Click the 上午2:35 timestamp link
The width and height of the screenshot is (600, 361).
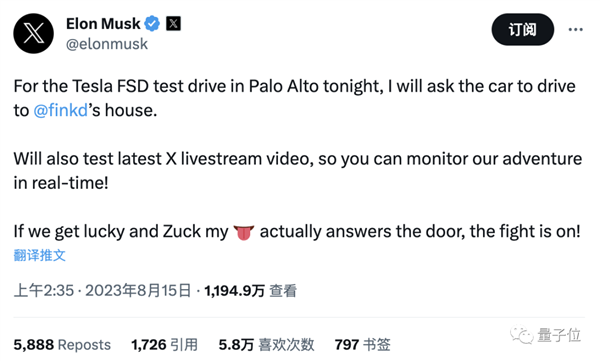click(x=44, y=291)
